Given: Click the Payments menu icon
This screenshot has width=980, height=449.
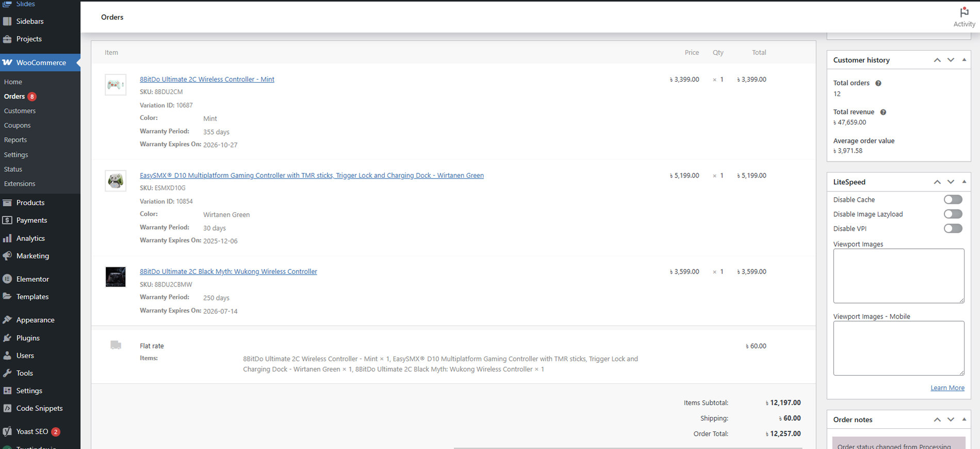Looking at the screenshot, I should click(7, 220).
